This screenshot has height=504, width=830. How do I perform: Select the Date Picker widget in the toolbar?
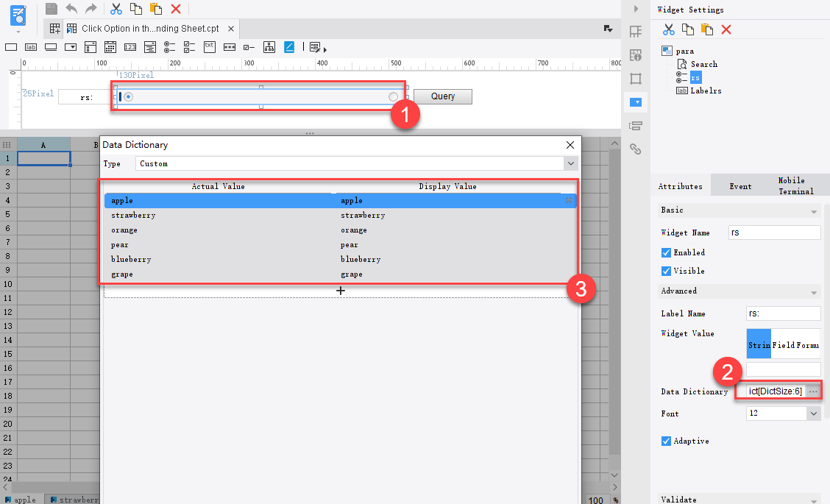(110, 46)
